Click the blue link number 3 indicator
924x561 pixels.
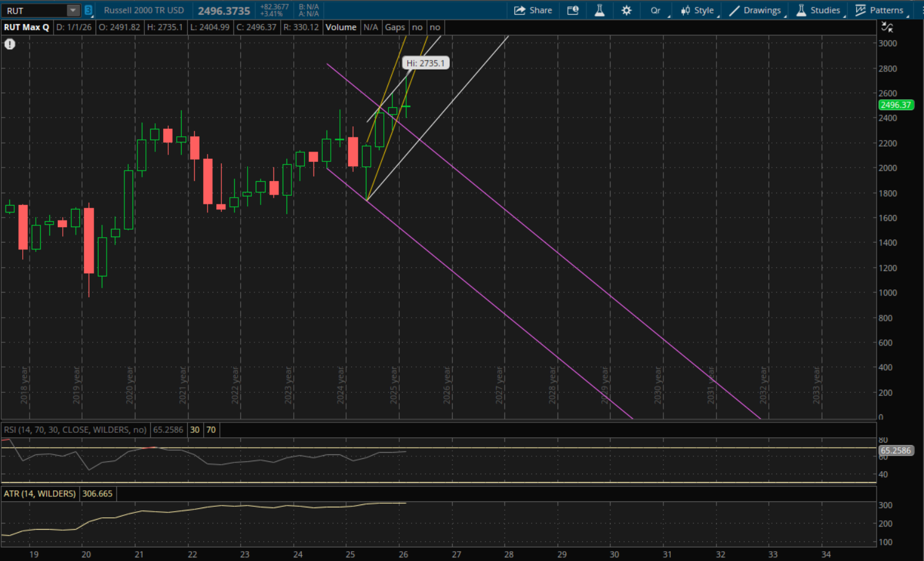(x=88, y=10)
